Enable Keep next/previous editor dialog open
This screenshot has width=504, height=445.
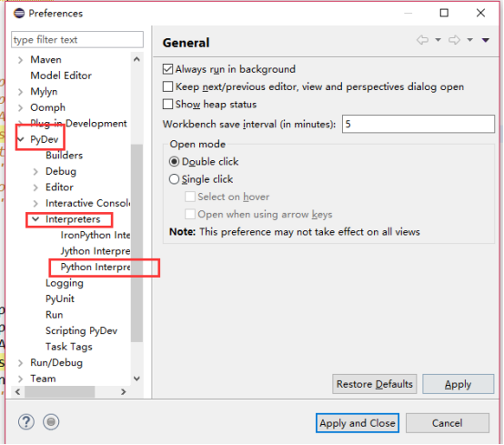point(167,86)
